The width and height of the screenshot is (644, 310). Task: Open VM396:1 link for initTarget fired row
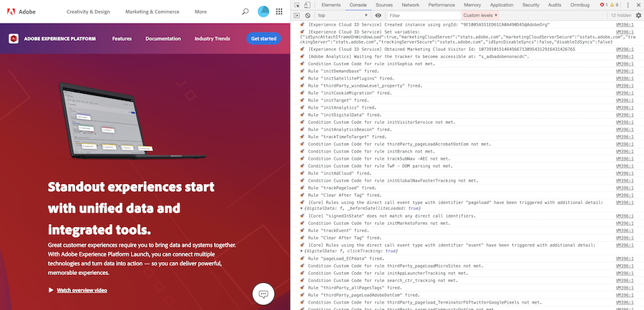click(x=625, y=100)
